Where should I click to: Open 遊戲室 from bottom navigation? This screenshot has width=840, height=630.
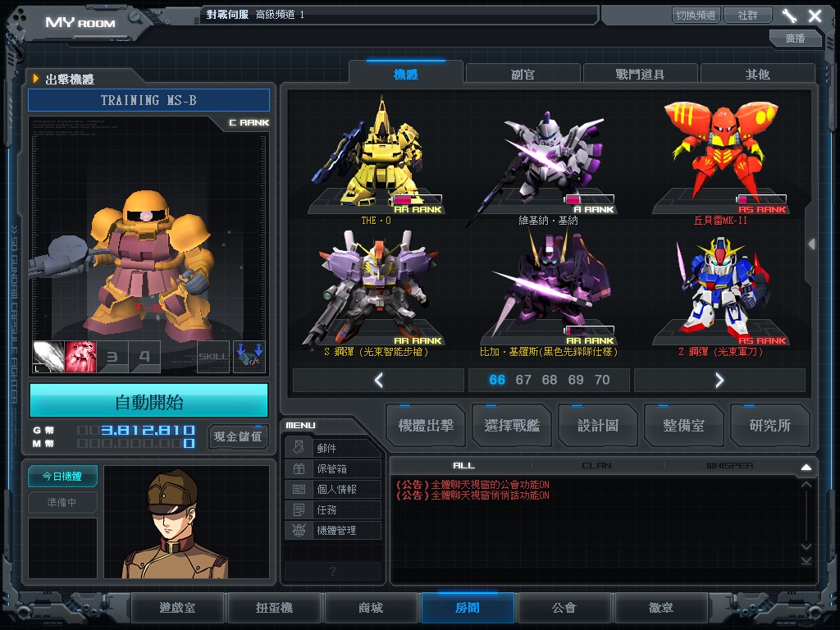point(177,608)
